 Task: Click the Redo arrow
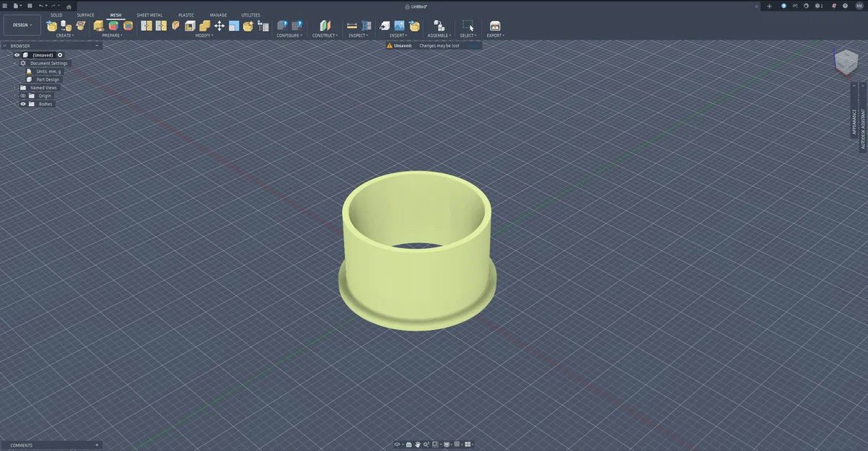click(53, 6)
